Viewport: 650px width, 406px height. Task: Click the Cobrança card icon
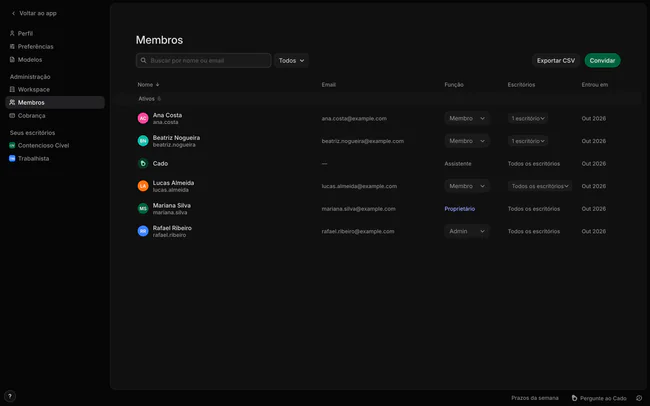click(x=12, y=116)
